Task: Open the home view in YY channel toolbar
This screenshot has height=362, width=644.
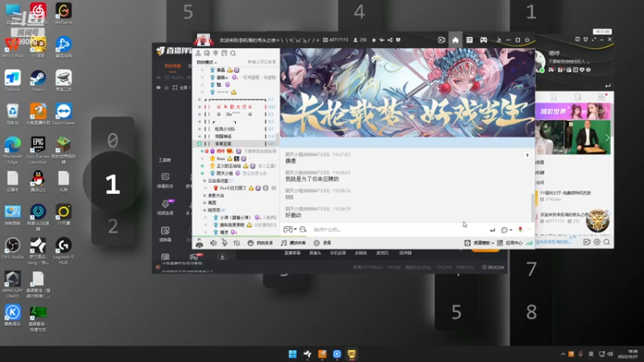Action: pos(455,39)
